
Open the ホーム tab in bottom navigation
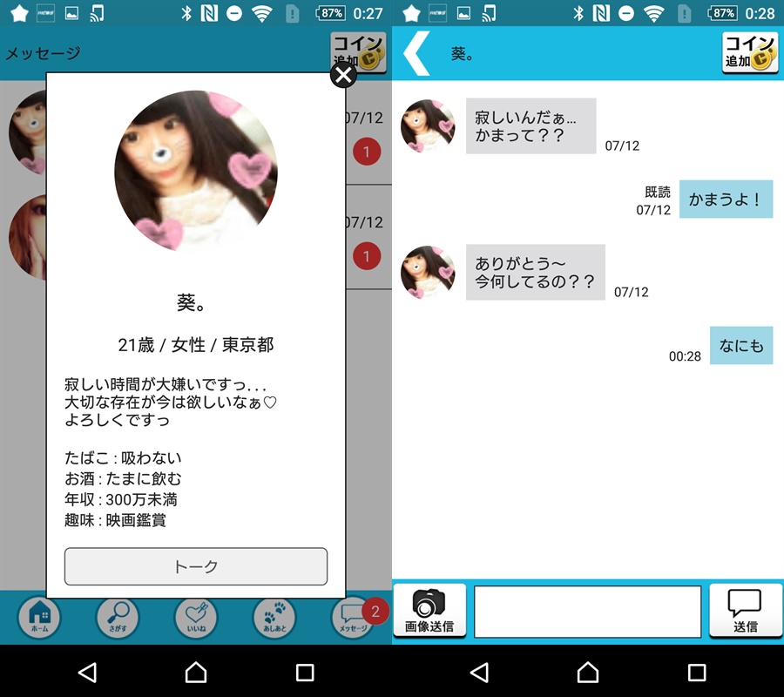(x=40, y=618)
